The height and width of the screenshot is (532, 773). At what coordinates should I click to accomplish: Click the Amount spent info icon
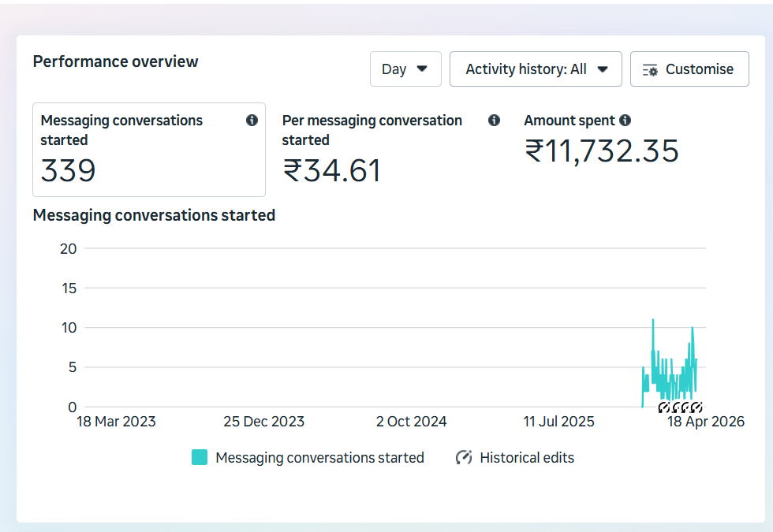(x=625, y=120)
